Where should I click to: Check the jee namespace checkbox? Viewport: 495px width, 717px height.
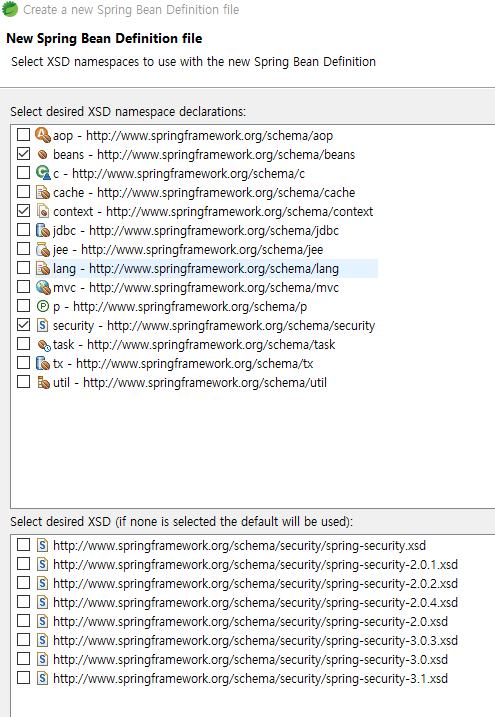pyautogui.click(x=23, y=248)
